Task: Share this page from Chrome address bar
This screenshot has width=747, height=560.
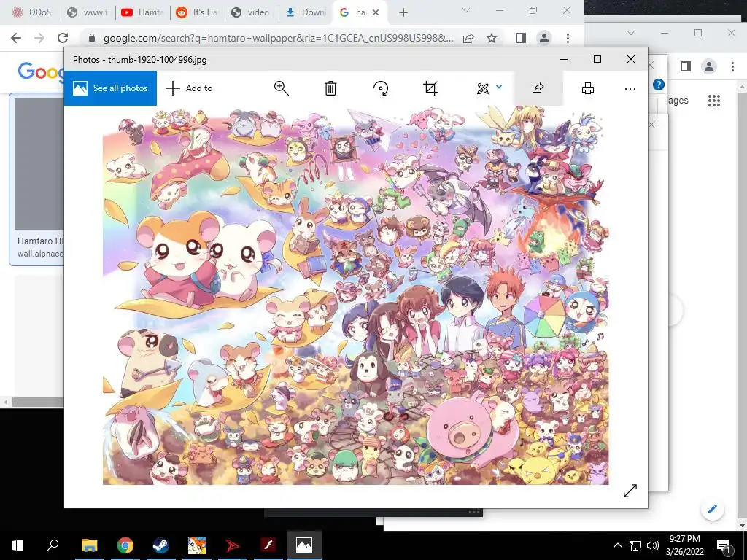Action: tap(468, 38)
